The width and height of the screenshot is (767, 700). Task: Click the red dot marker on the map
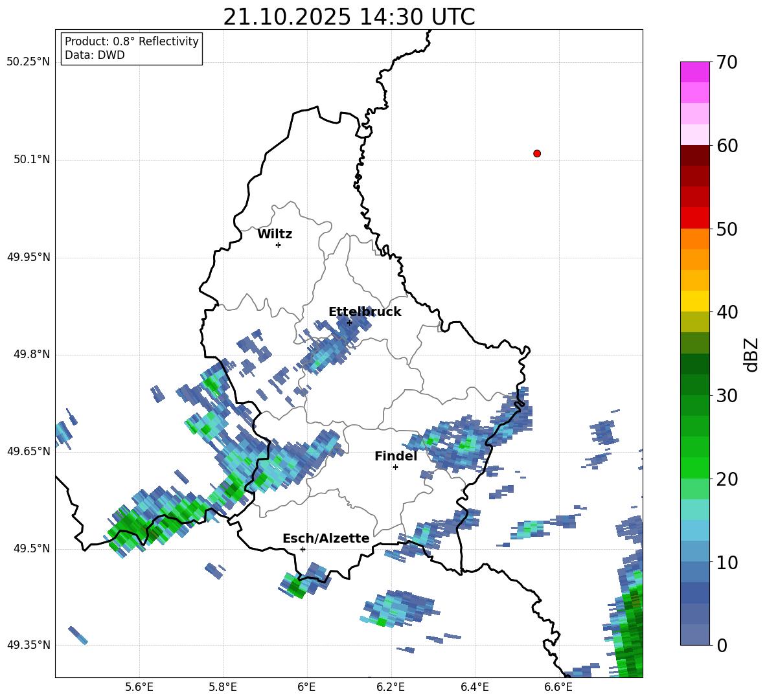pos(537,153)
